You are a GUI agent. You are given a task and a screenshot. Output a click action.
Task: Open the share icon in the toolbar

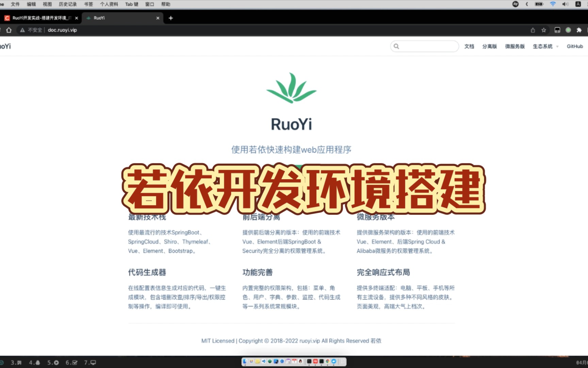pyautogui.click(x=533, y=30)
